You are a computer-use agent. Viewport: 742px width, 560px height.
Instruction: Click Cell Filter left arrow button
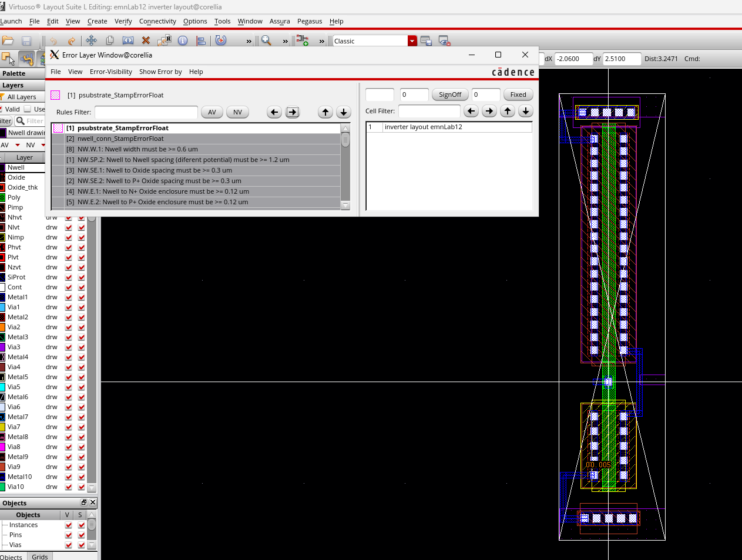471,111
